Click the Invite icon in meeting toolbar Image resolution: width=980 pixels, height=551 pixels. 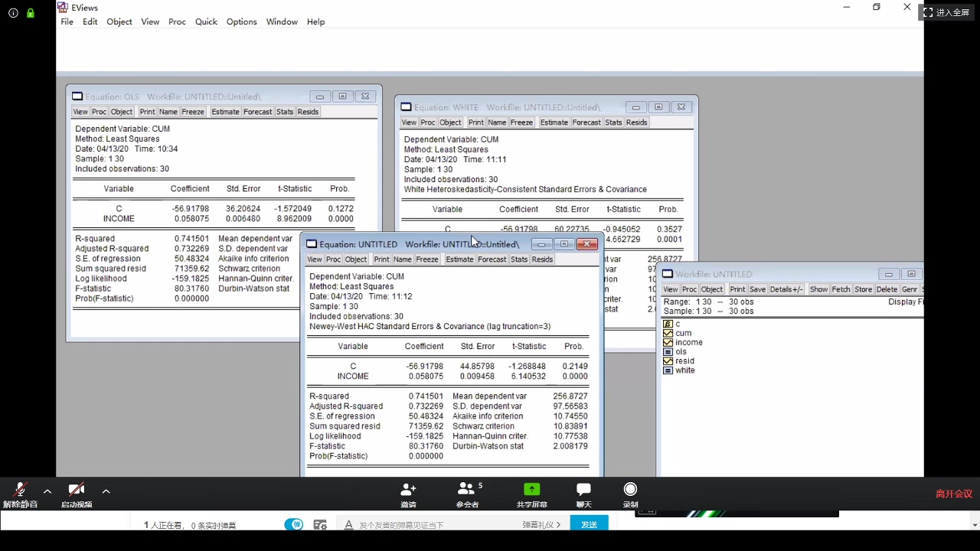tap(408, 489)
